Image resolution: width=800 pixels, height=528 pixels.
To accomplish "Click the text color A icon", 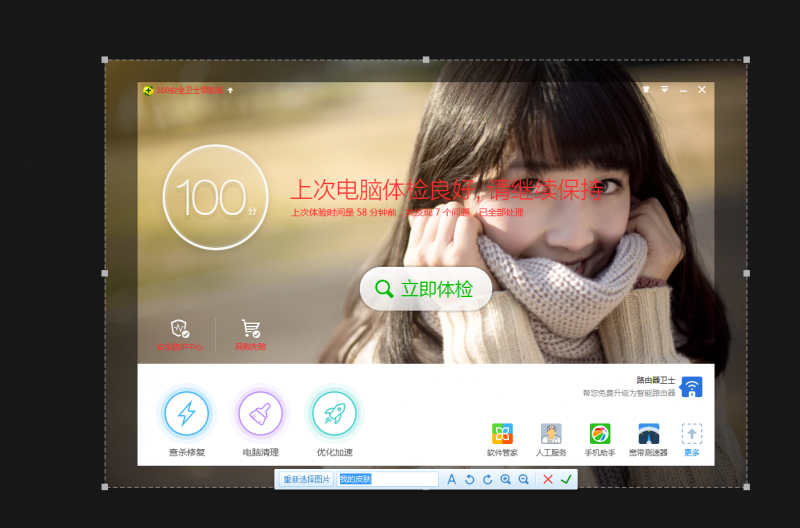I will tap(451, 480).
